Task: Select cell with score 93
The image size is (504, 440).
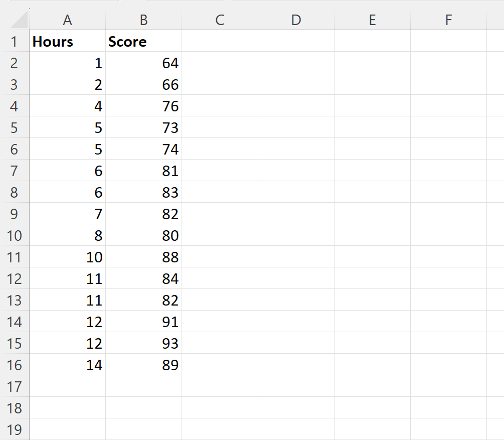Action: click(144, 343)
